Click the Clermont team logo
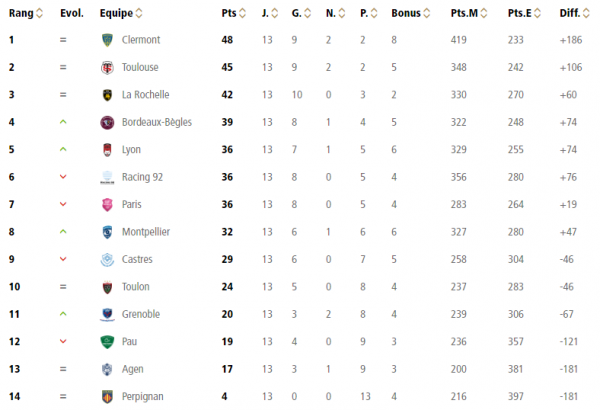The width and height of the screenshot is (600, 410). click(x=107, y=40)
